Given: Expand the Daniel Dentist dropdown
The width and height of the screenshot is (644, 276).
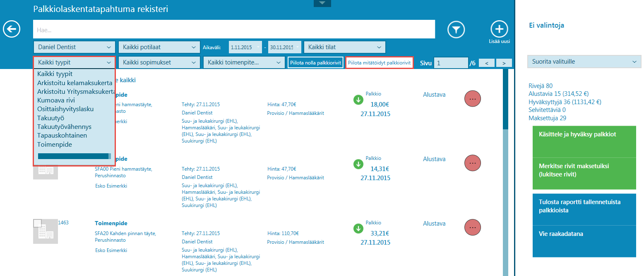Looking at the screenshot, I should tap(74, 47).
